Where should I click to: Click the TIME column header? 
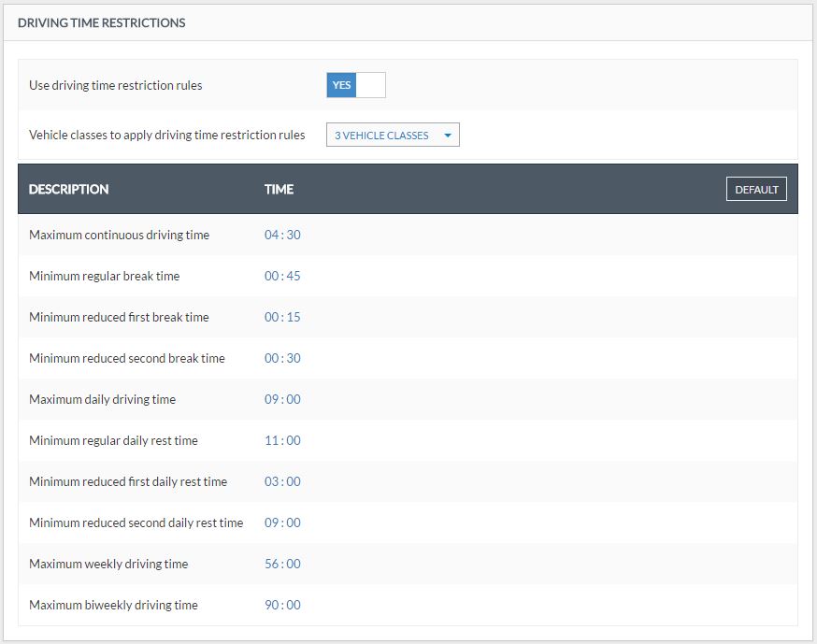[x=279, y=190]
